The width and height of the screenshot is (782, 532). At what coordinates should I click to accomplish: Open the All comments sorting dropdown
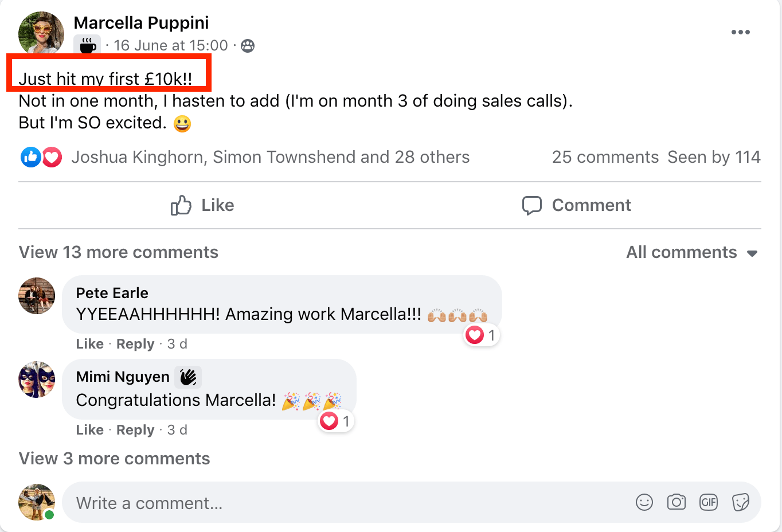[x=692, y=252]
